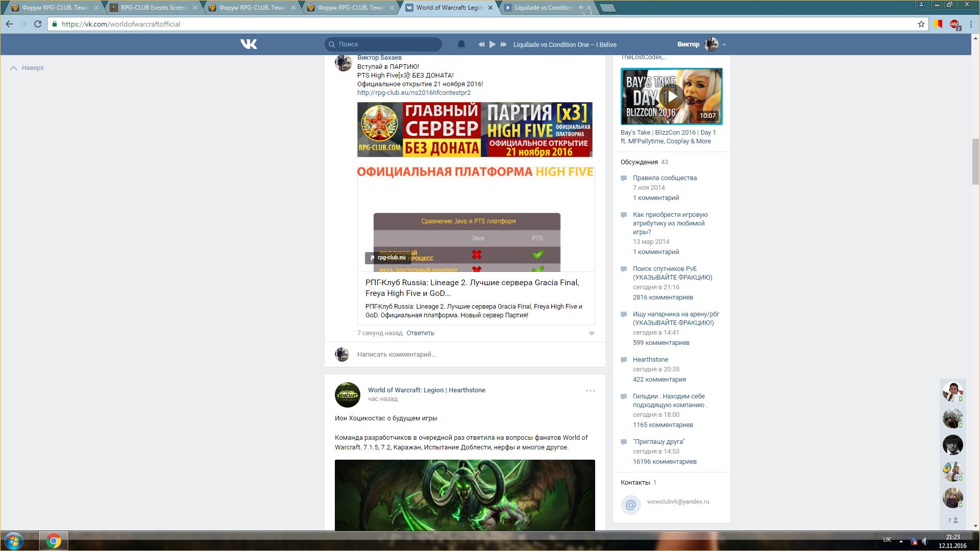980x551 pixels.
Task: Open the post options three-dots menu
Action: pos(590,391)
